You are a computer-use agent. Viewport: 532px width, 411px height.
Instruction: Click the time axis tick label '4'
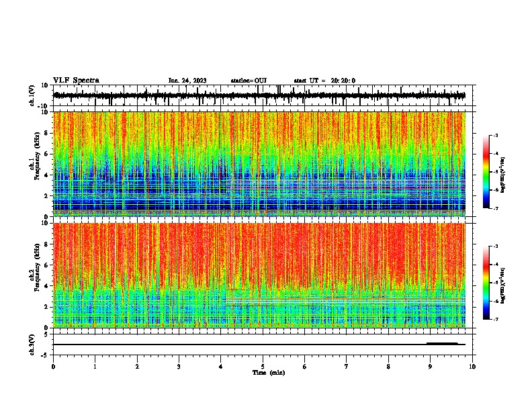(x=221, y=367)
